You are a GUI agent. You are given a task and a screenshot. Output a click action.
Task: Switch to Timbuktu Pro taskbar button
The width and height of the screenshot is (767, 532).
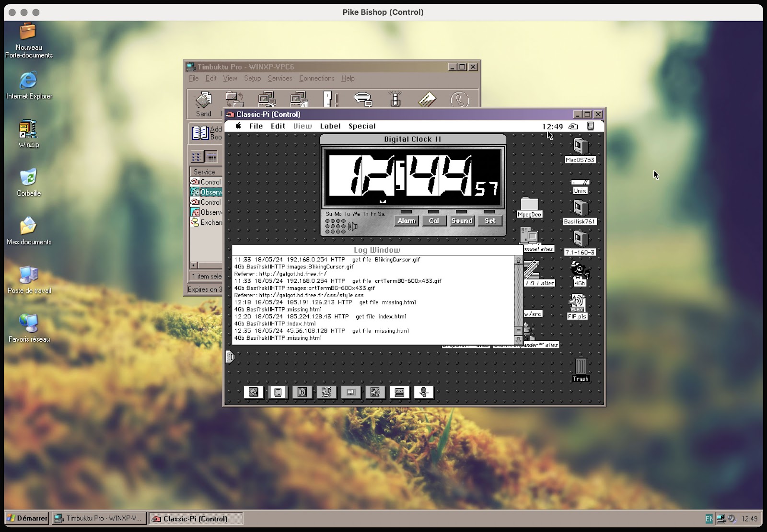tap(99, 518)
